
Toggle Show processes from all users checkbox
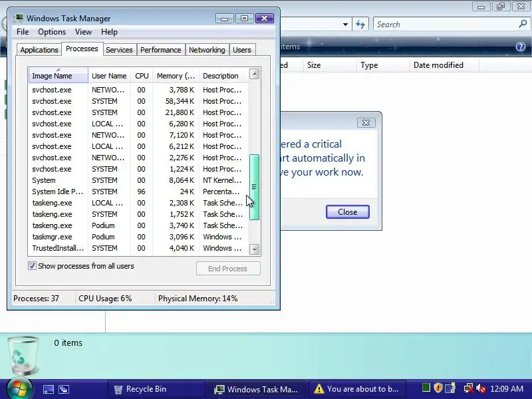pyautogui.click(x=32, y=265)
